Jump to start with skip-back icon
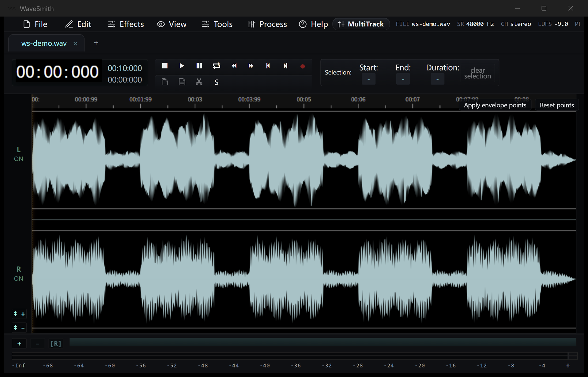 pos(268,66)
